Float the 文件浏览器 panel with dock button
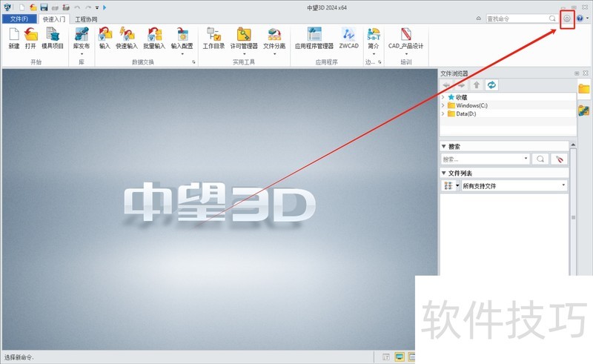The image size is (593, 364). 577,73
